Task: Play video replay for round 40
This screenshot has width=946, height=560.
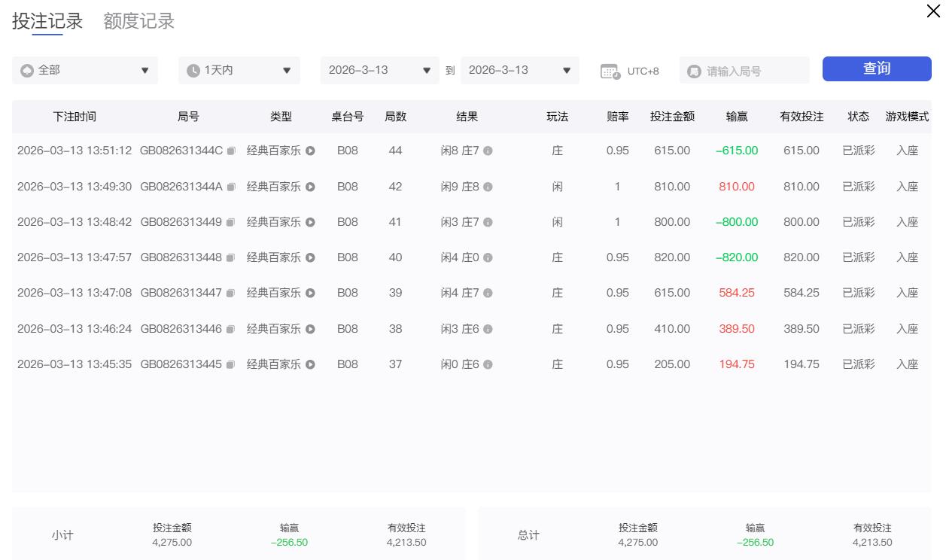Action: (310, 258)
